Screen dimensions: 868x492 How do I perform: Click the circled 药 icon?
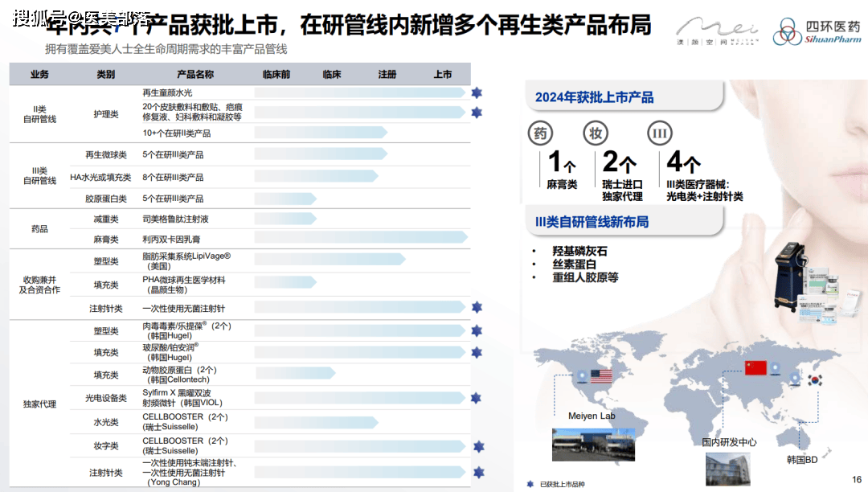540,133
